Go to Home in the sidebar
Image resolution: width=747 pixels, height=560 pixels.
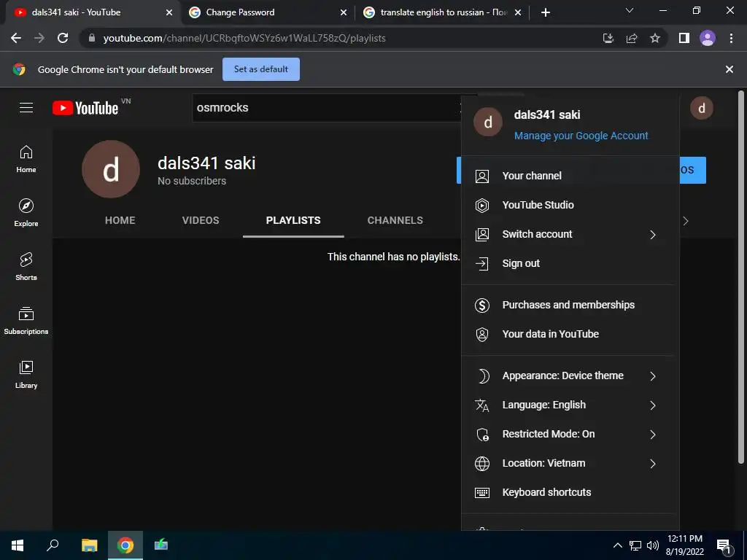coord(26,159)
